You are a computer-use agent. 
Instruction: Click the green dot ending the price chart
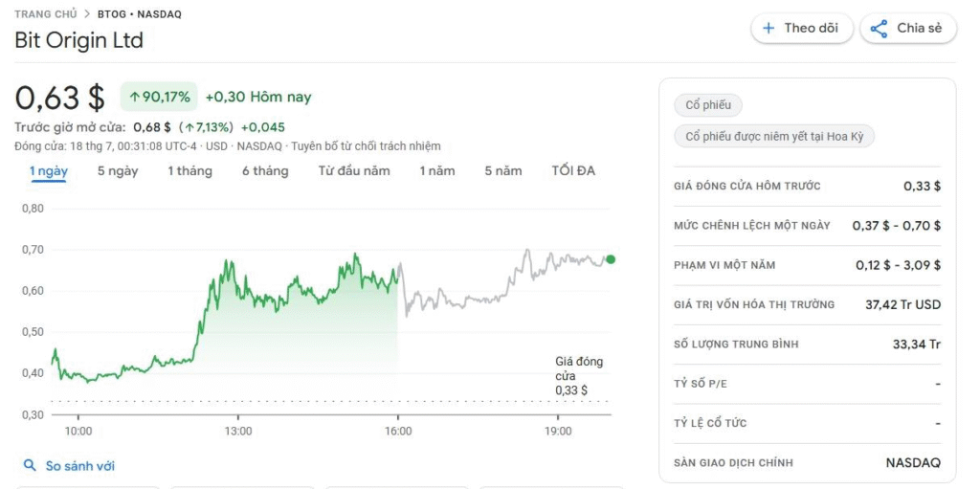click(611, 259)
